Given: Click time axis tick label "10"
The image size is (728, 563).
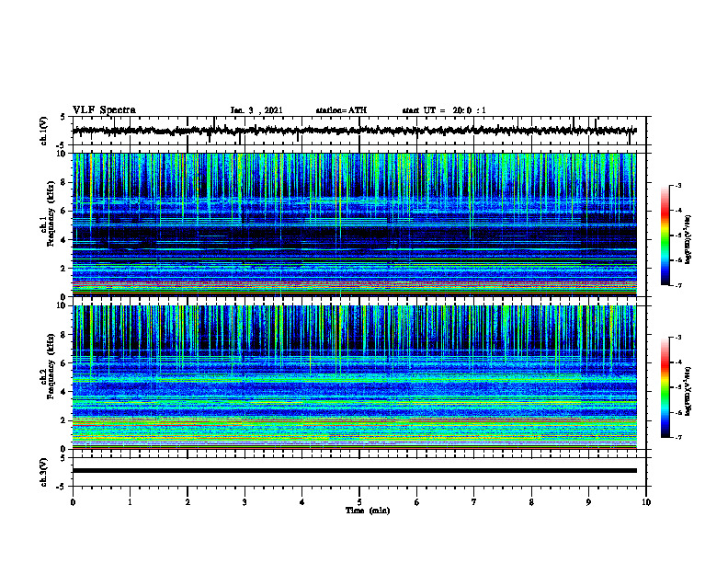Looking at the screenshot, I should (646, 502).
